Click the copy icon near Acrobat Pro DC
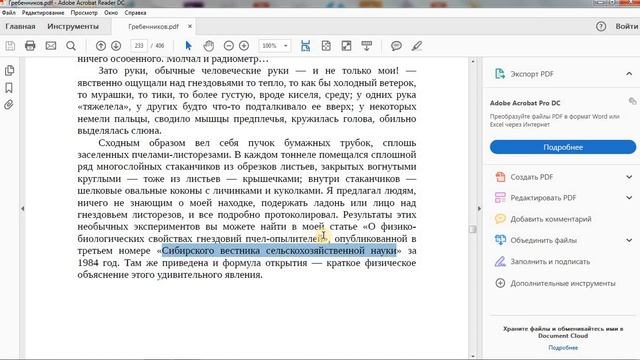 632,101
